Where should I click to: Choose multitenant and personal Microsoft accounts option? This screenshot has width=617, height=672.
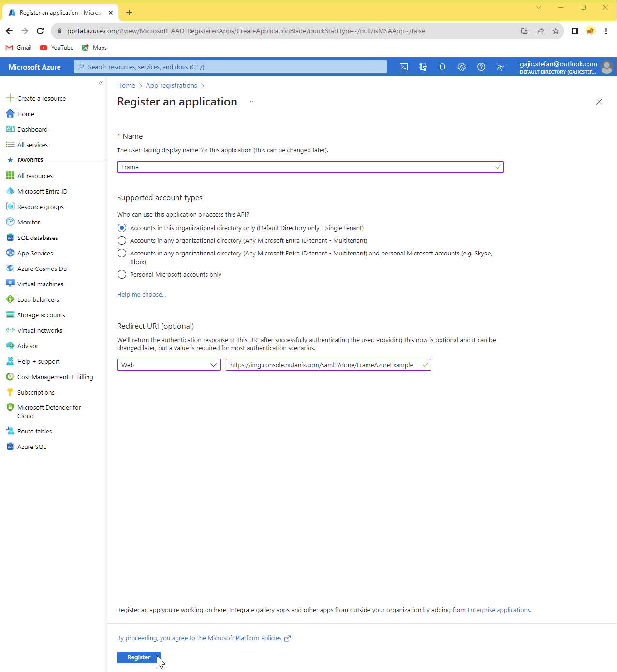pos(122,253)
